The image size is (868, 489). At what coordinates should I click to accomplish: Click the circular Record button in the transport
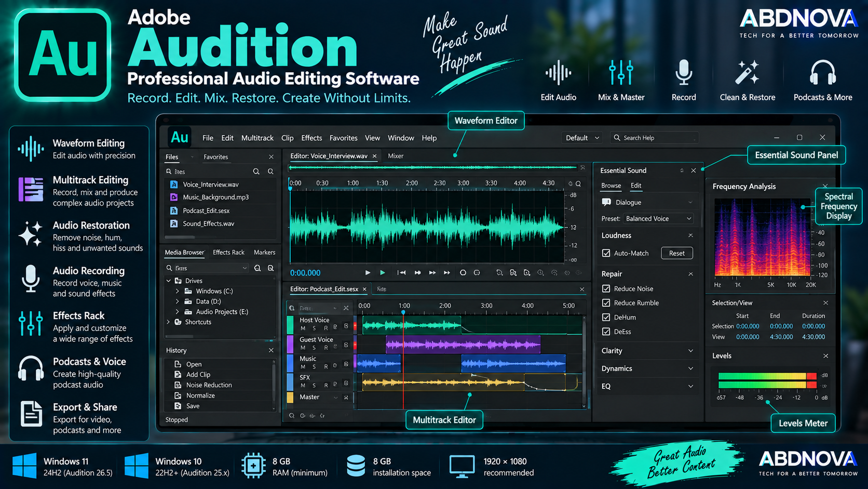[x=463, y=272]
